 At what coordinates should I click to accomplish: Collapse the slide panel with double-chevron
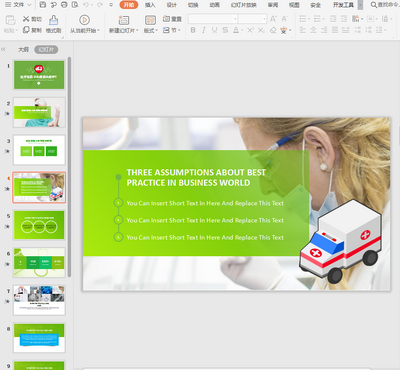pos(3,49)
